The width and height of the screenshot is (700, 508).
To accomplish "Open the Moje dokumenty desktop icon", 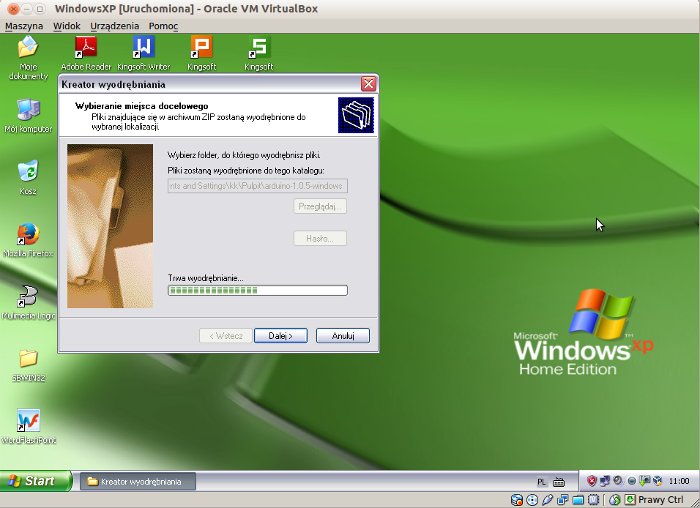I will click(x=28, y=58).
